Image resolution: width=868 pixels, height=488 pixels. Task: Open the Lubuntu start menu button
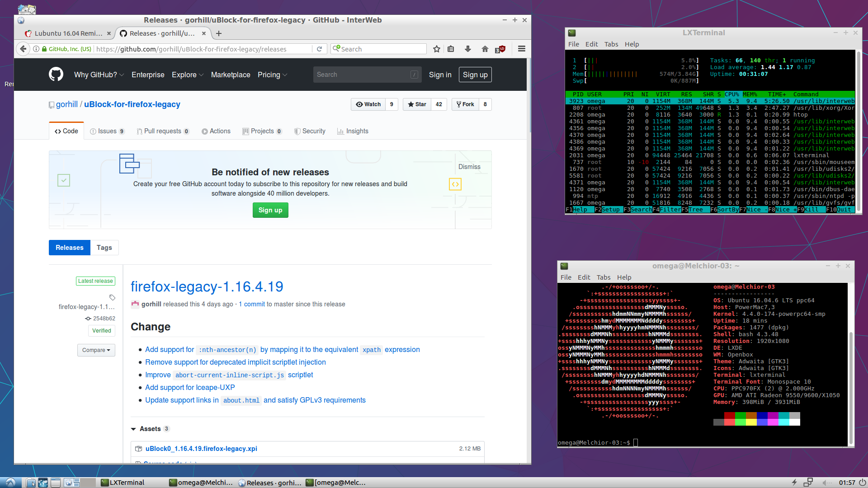(x=10, y=483)
